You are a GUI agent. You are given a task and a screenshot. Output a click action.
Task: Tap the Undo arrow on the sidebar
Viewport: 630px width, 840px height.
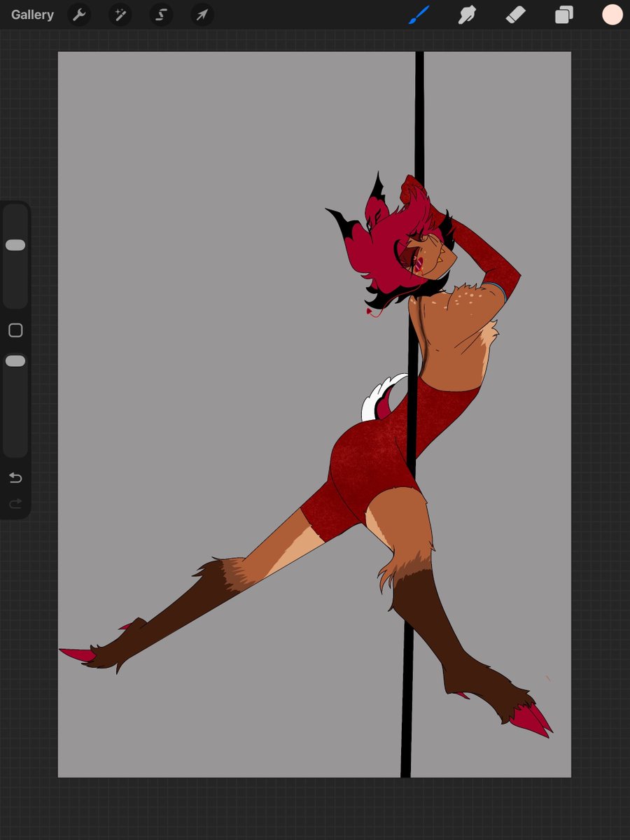point(15,477)
